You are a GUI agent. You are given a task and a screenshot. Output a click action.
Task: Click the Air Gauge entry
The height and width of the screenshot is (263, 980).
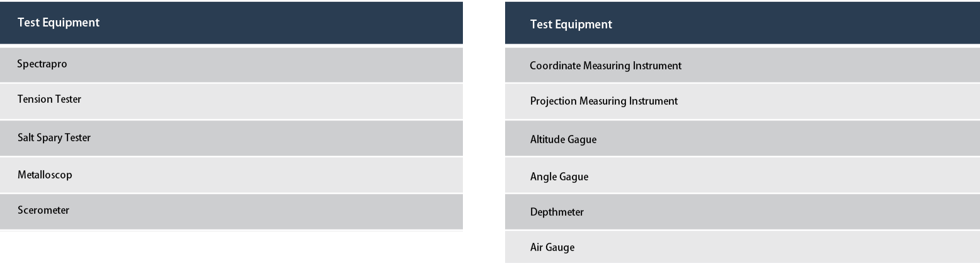[x=742, y=247]
